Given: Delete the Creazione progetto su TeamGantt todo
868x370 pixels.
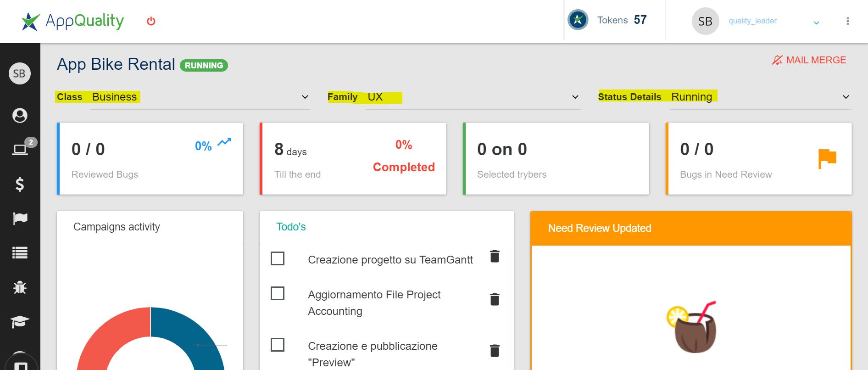Looking at the screenshot, I should click(495, 256).
